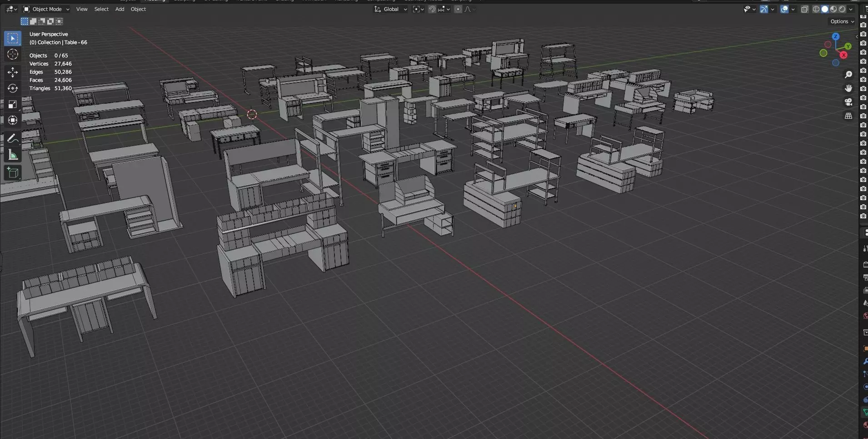
Task: Open object types visibility dropdown
Action: tap(749, 9)
